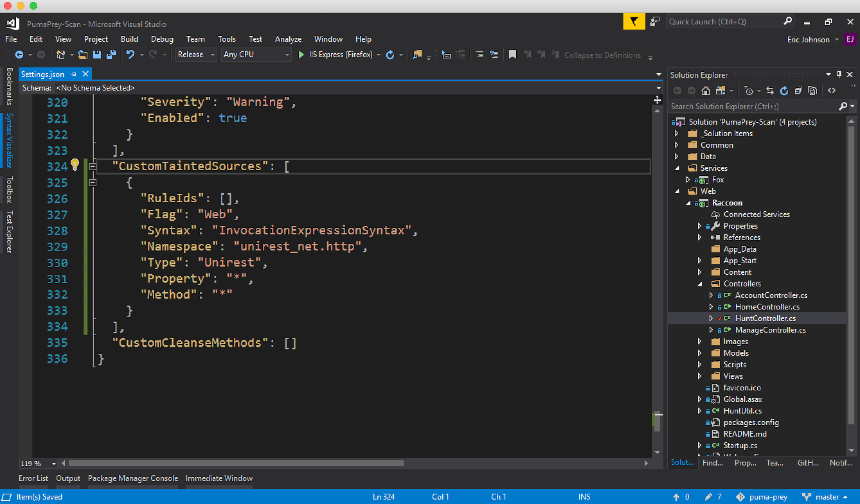
Task: Click the New Project toolbar icon
Action: (x=61, y=55)
